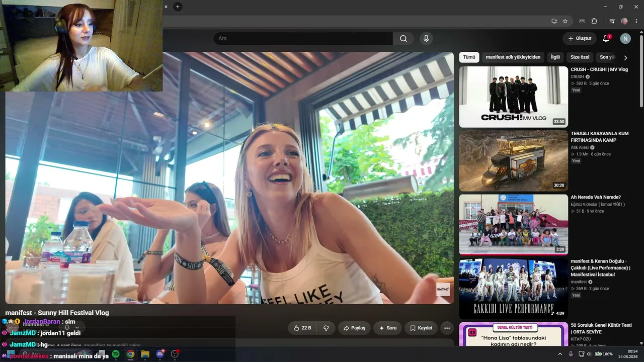644x362 pixels.
Task: Select the 'manifest adlı yükleyiciden' chip
Action: click(x=513, y=57)
